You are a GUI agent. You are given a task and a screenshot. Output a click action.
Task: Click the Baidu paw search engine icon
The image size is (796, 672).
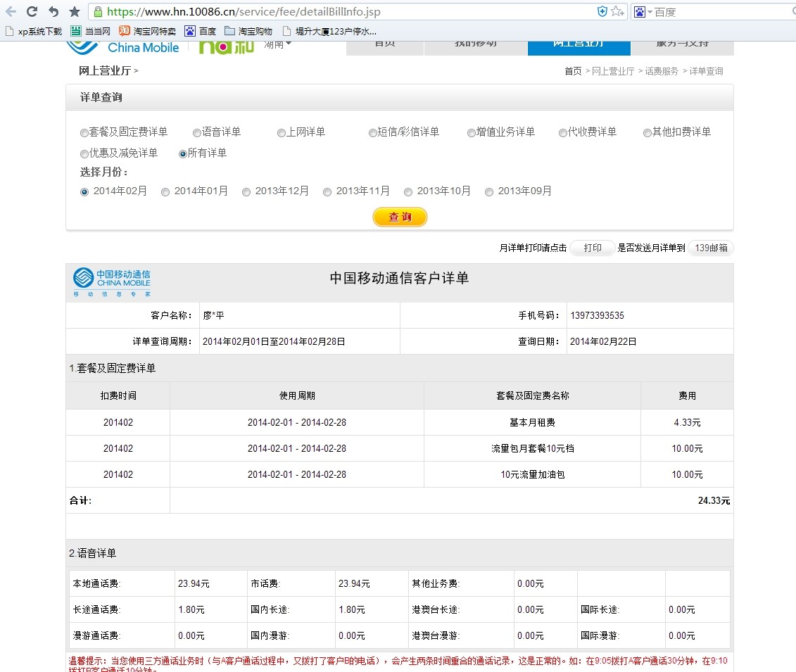pyautogui.click(x=640, y=12)
